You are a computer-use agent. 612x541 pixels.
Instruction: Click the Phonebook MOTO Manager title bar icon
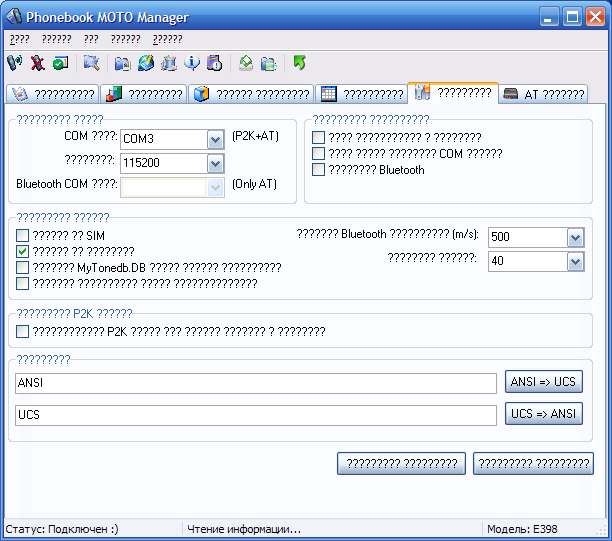(x=14, y=16)
